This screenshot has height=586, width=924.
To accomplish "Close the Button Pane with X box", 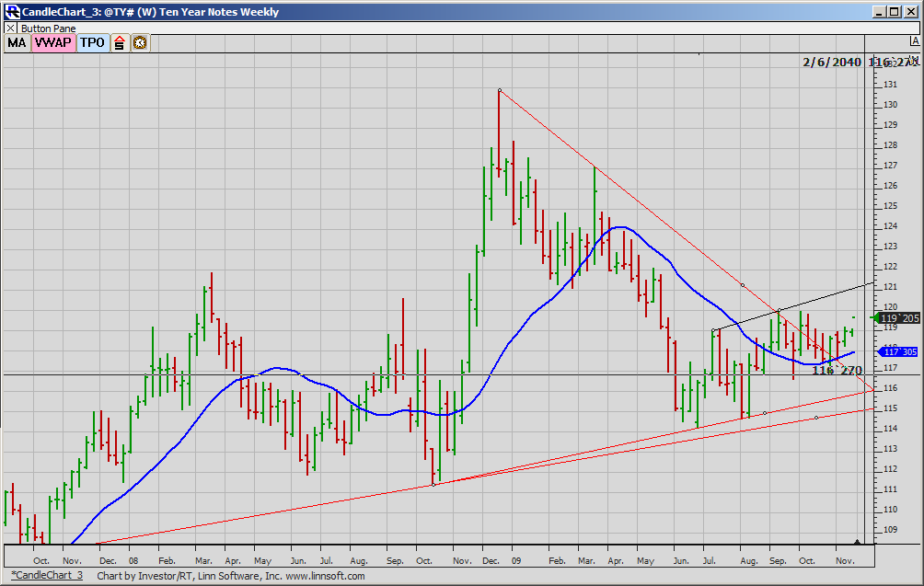I will click(x=11, y=29).
